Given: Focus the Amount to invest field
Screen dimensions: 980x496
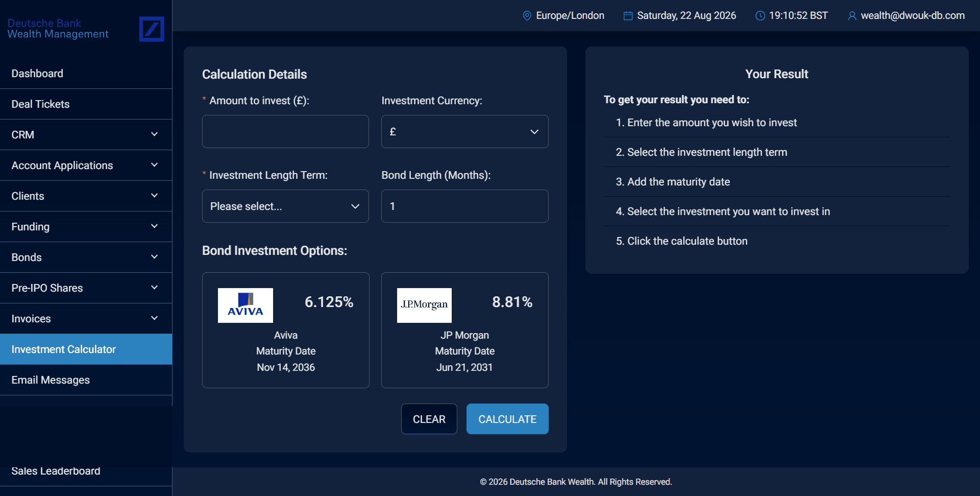Looking at the screenshot, I should 285,132.
